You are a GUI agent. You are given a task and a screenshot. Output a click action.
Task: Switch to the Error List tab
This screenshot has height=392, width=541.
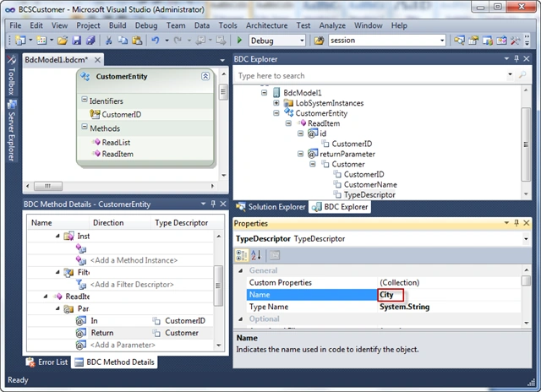(x=47, y=362)
